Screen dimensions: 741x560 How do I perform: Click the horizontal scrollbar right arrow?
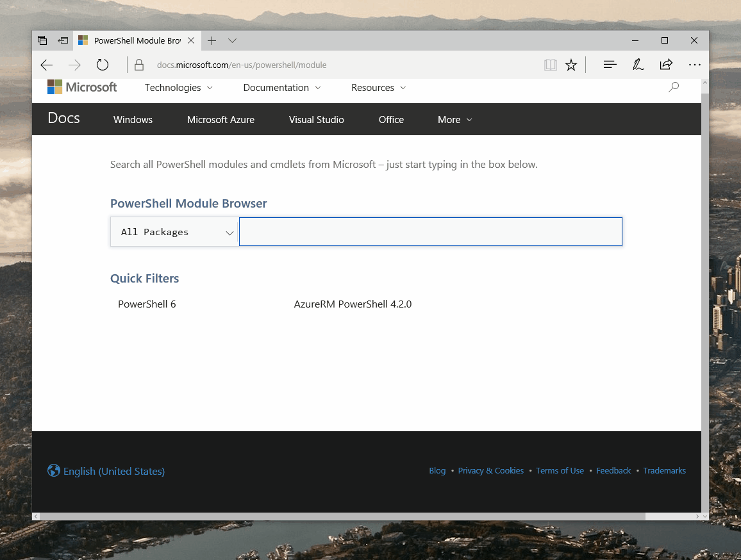click(697, 516)
